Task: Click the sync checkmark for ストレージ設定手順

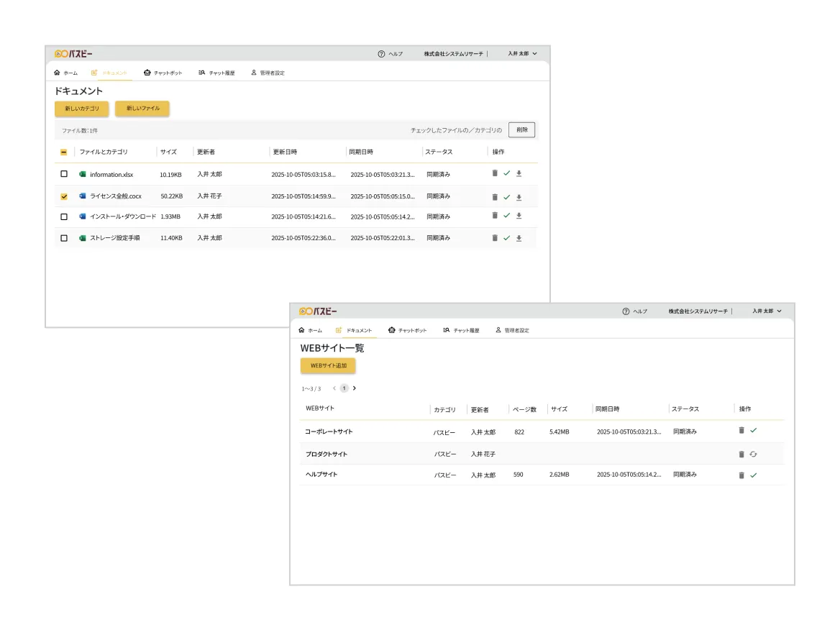Action: [506, 238]
